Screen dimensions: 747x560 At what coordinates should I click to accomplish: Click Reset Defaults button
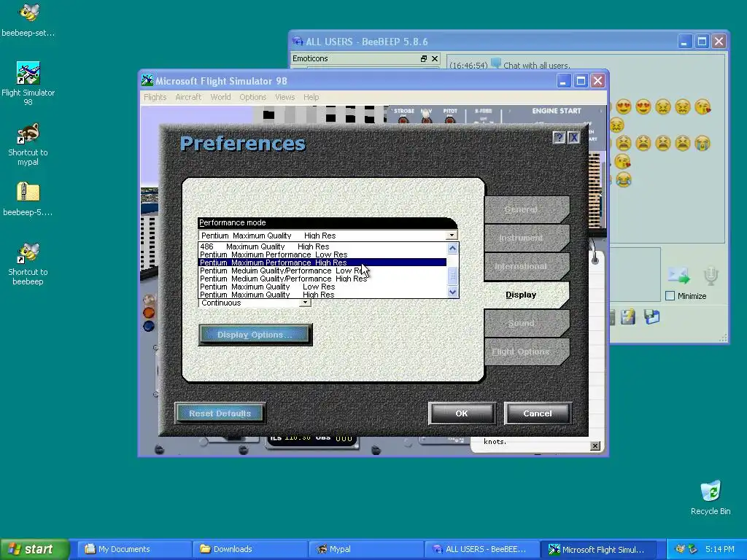(220, 413)
